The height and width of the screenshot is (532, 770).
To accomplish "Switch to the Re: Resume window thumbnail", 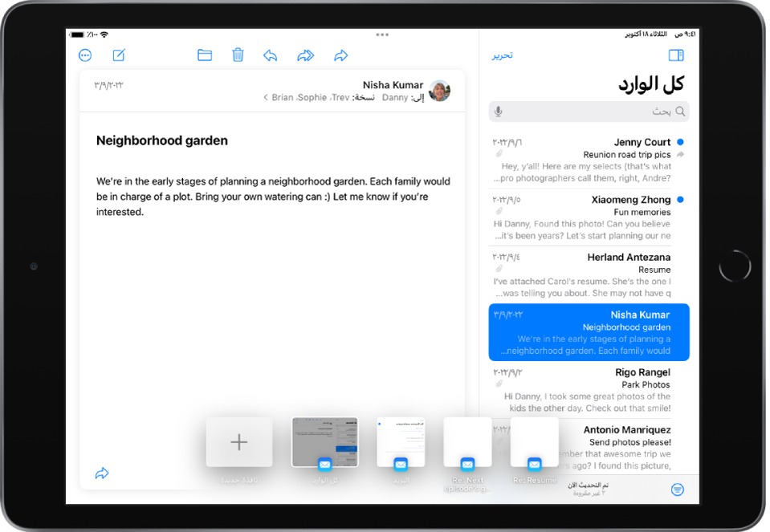I will [x=535, y=442].
